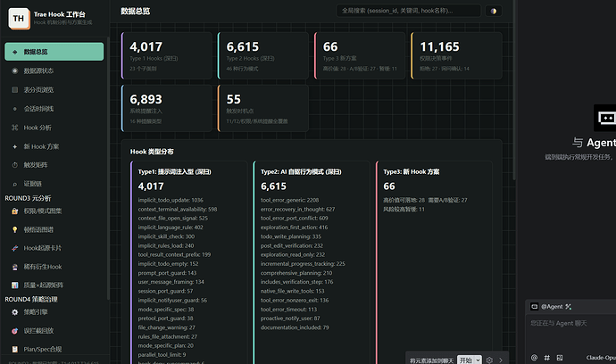Click the @ mention icon below chat box
The height and width of the screenshot is (364, 616).
point(534,358)
